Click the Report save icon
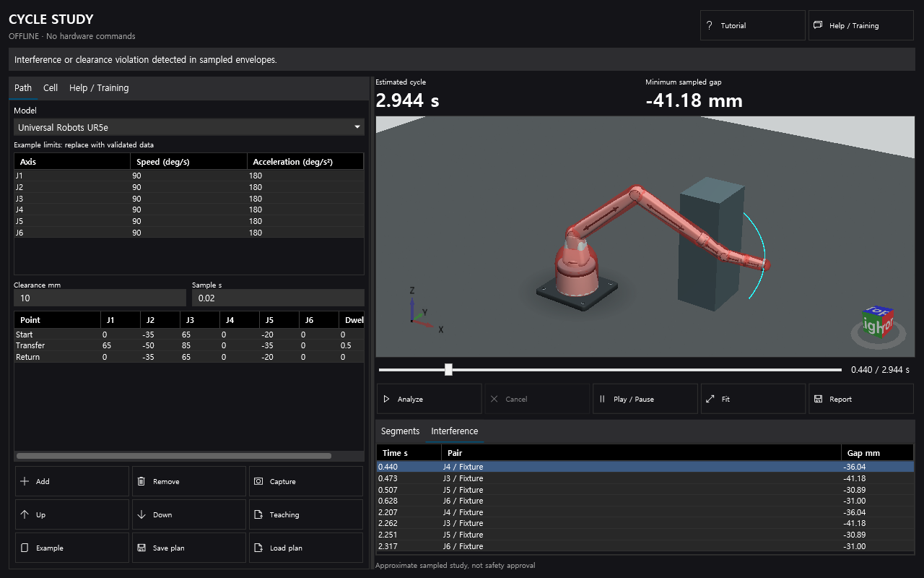The width and height of the screenshot is (924, 578). (x=818, y=399)
